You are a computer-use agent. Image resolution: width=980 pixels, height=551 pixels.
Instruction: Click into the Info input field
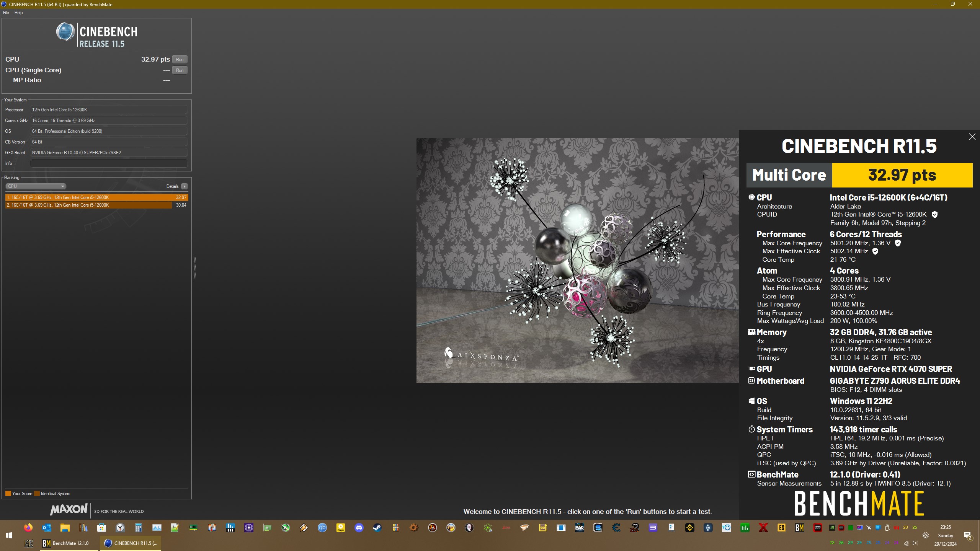click(x=109, y=163)
